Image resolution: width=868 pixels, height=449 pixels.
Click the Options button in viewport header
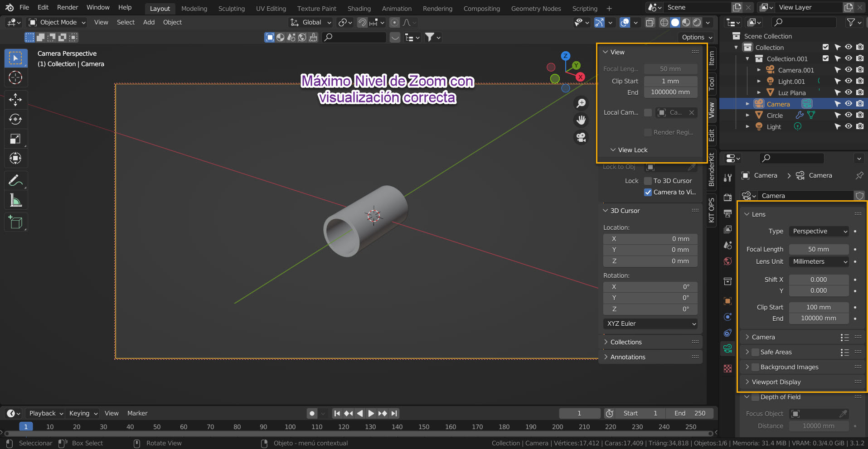pos(696,37)
